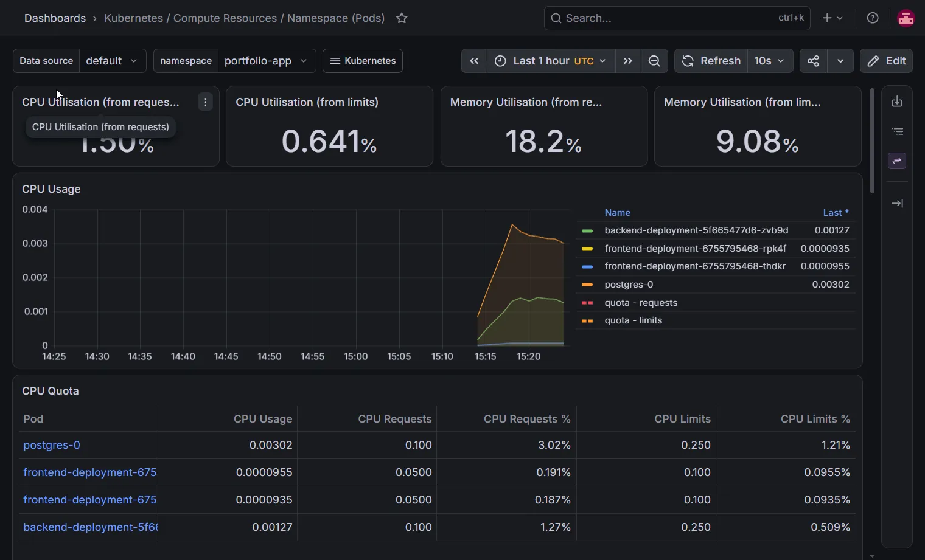The height and width of the screenshot is (560, 925).
Task: Sort table by CPU Usage column header
Action: (x=263, y=419)
